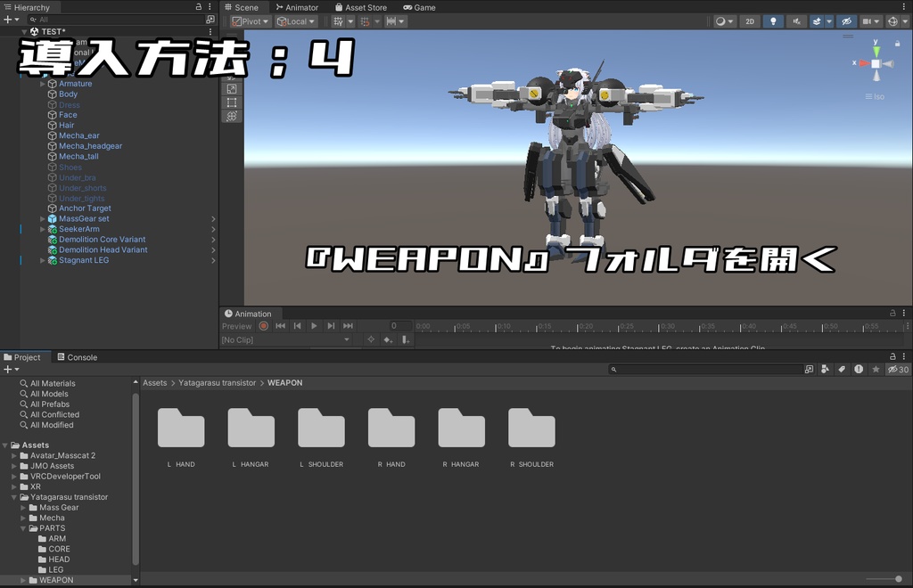The image size is (913, 588).
Task: Collapse the Yatagarasu transistor folder tree
Action: point(14,497)
